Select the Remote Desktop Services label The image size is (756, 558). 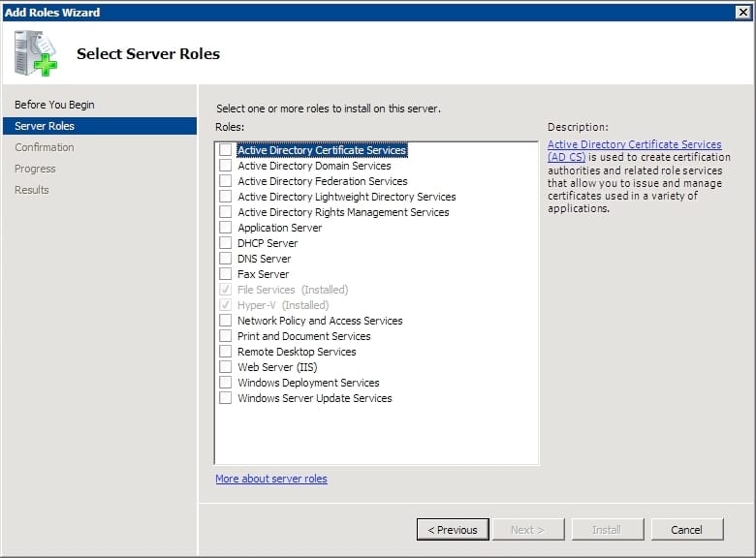pos(297,352)
